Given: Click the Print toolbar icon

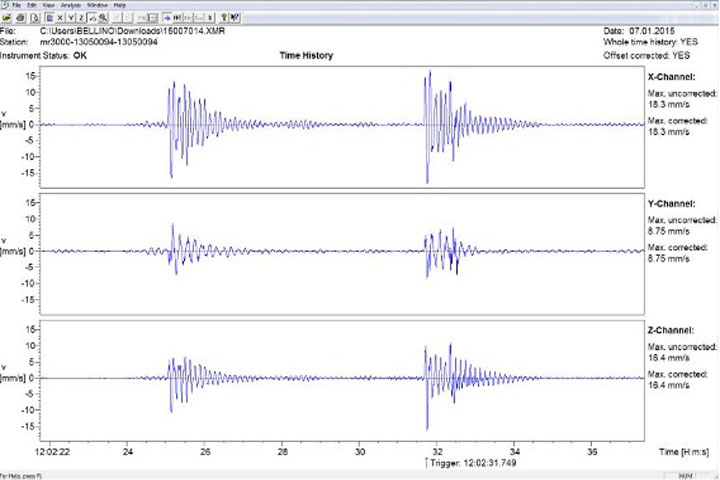Looking at the screenshot, I should point(21,17).
